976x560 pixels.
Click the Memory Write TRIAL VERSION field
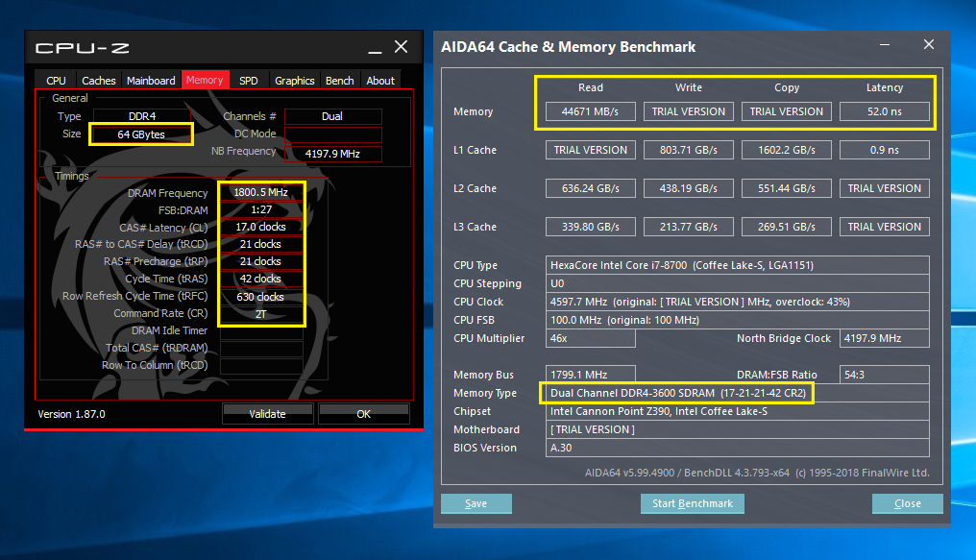(689, 111)
